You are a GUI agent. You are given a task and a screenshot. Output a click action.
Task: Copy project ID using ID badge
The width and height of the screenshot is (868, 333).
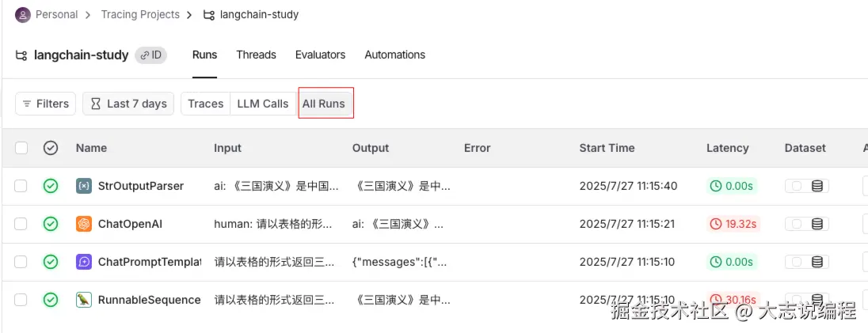click(x=150, y=55)
